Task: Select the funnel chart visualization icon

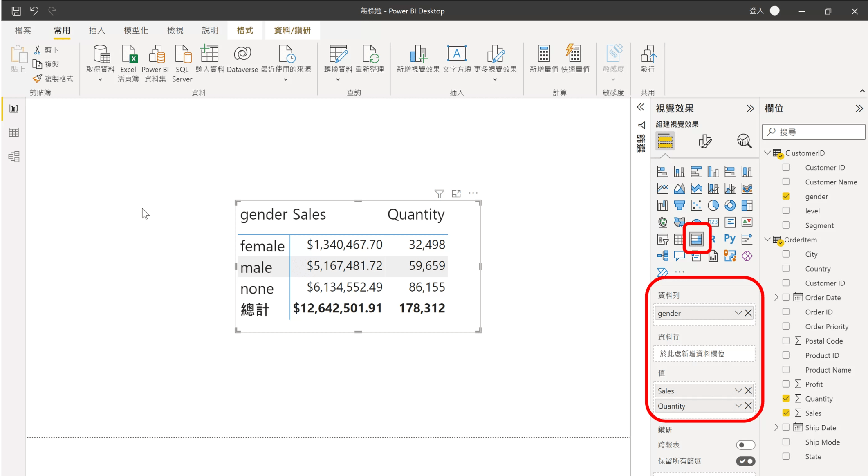Action: (x=680, y=205)
